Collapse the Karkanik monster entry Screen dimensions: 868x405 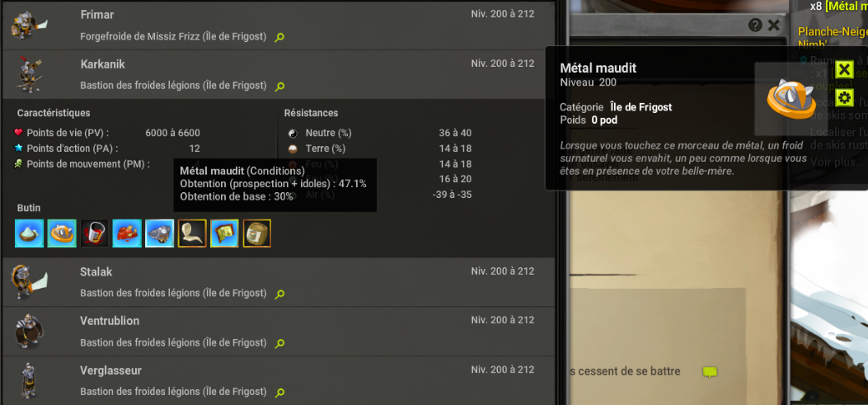click(279, 75)
